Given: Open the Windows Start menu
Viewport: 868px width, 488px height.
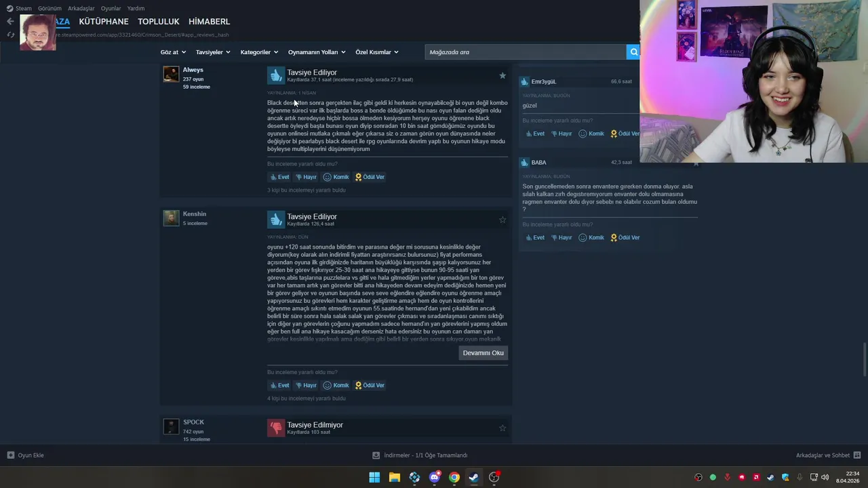Looking at the screenshot, I should pos(374,477).
